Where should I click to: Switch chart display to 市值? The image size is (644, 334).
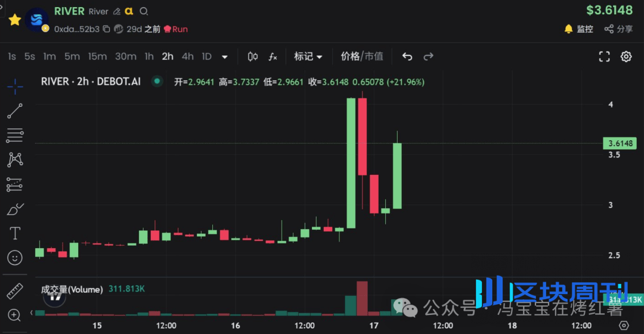point(374,57)
